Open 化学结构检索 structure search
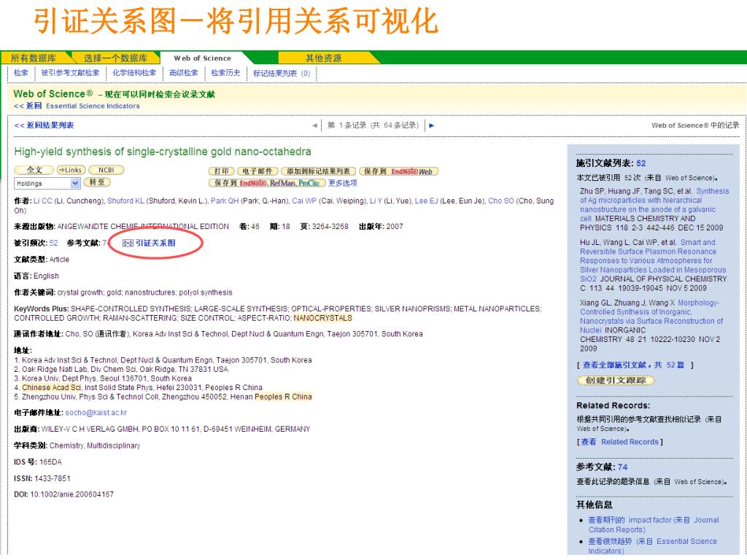747x560 pixels. 134,73
